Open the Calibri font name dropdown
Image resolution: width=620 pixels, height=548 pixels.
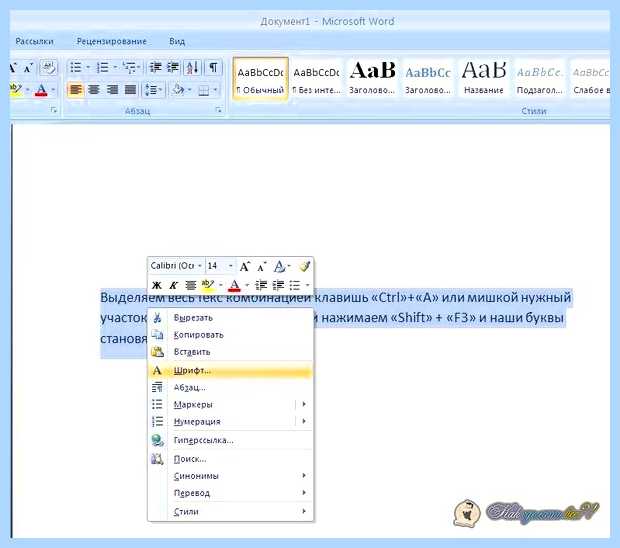click(176, 266)
